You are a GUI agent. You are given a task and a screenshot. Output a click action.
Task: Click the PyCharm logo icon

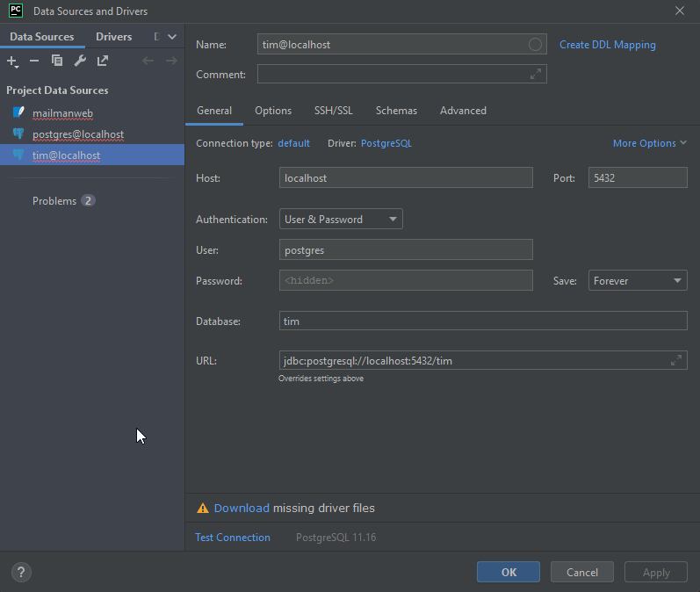pyautogui.click(x=16, y=11)
